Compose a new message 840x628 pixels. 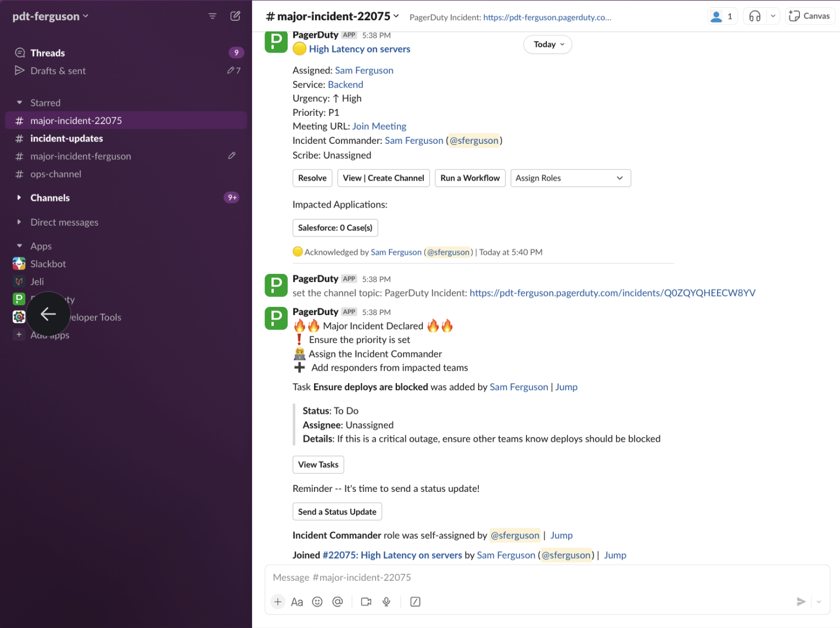pyautogui.click(x=235, y=16)
